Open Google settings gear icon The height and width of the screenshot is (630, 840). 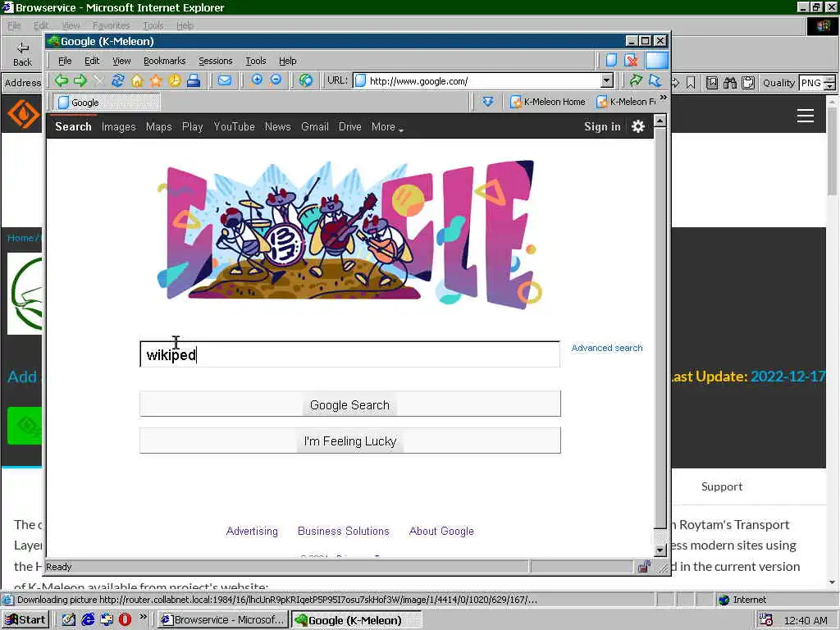(638, 127)
